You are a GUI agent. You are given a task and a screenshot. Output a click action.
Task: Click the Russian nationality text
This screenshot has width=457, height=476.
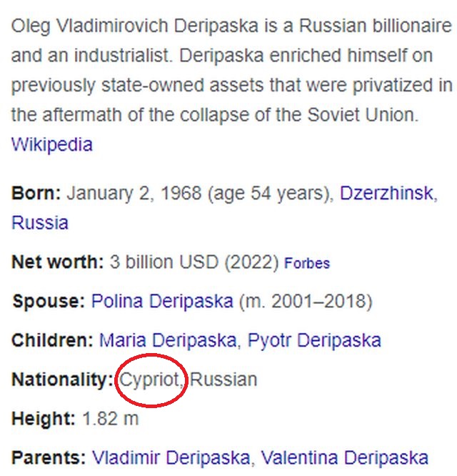224,379
